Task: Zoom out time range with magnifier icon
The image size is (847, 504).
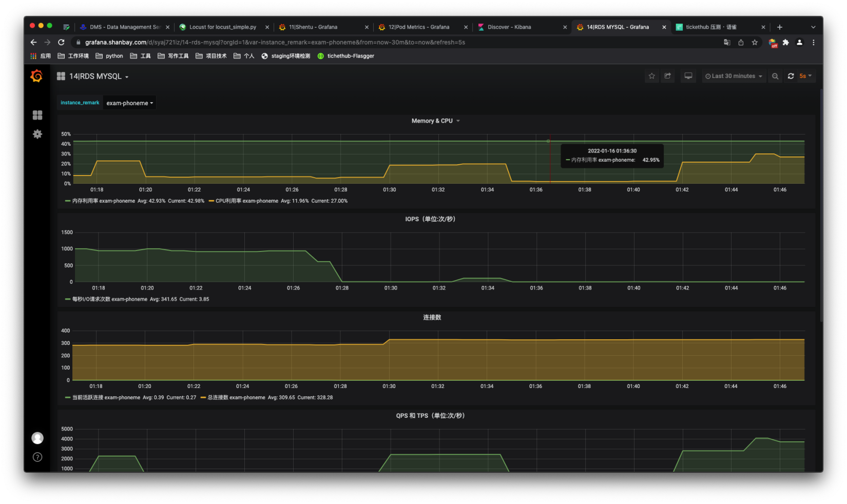Action: point(775,76)
